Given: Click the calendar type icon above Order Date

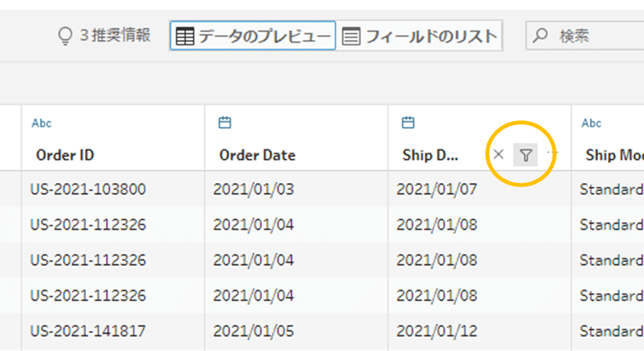Looking at the screenshot, I should click(x=225, y=123).
